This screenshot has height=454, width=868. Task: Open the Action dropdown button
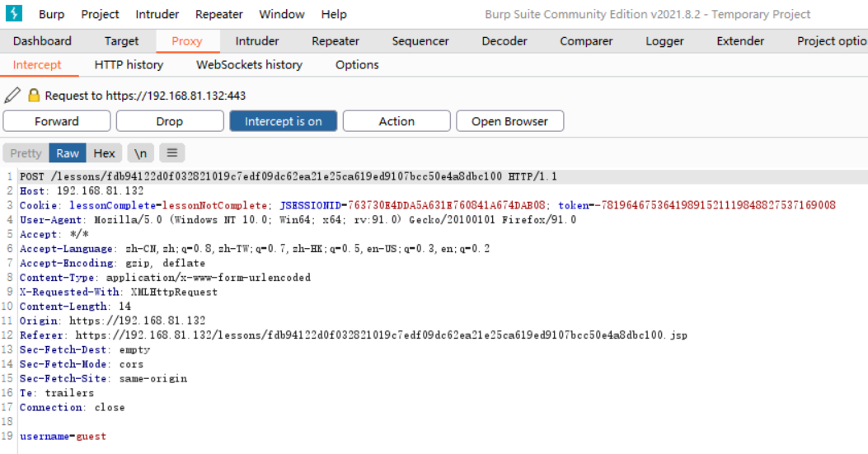tap(396, 121)
